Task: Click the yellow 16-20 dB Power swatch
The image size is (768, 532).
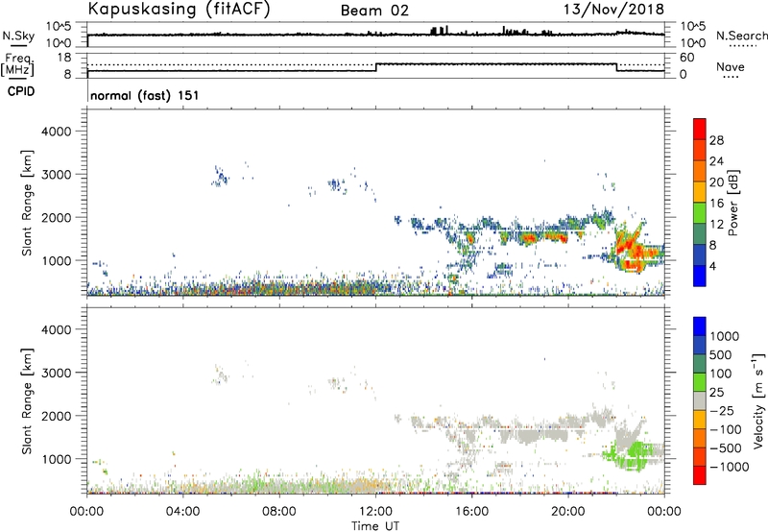Action: [700, 192]
